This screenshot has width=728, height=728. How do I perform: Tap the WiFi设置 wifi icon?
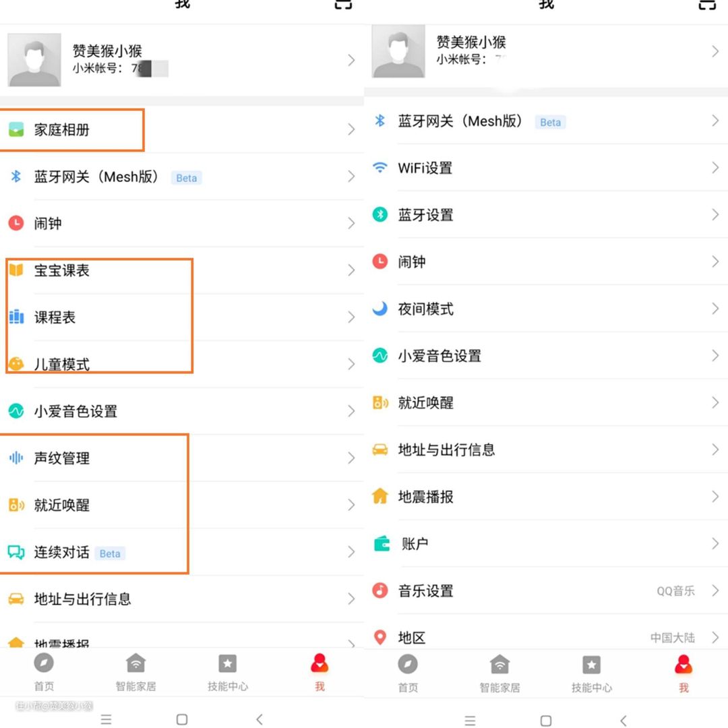point(380,168)
